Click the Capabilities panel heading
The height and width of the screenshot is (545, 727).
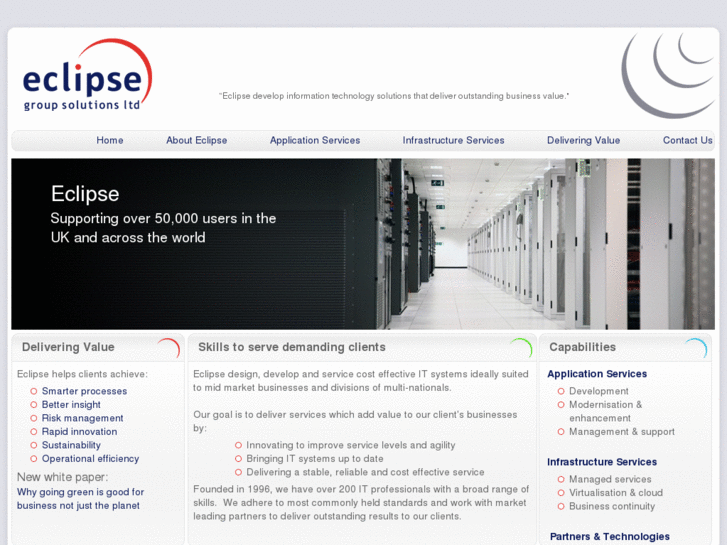click(x=582, y=347)
